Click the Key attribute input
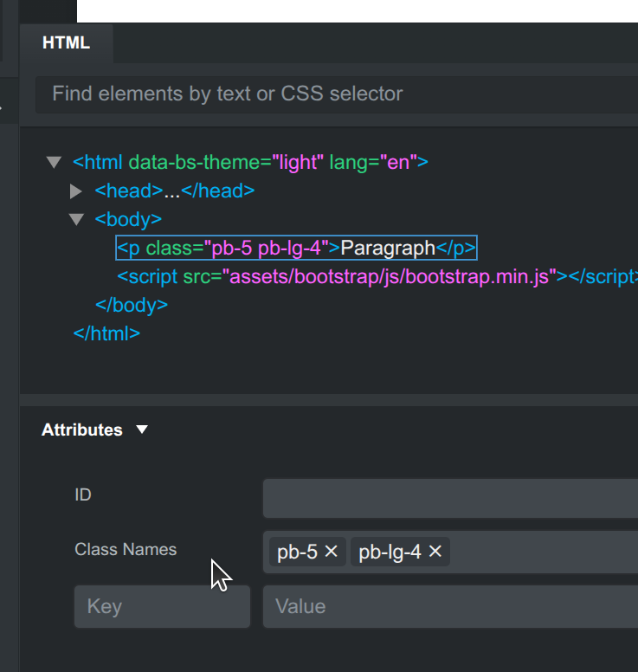Screen dimensions: 638x672 click(x=163, y=606)
